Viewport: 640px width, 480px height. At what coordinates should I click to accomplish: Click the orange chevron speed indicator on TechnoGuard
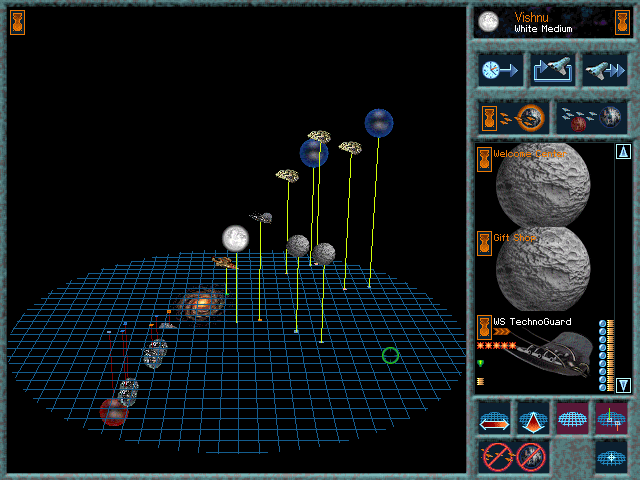pos(502,332)
